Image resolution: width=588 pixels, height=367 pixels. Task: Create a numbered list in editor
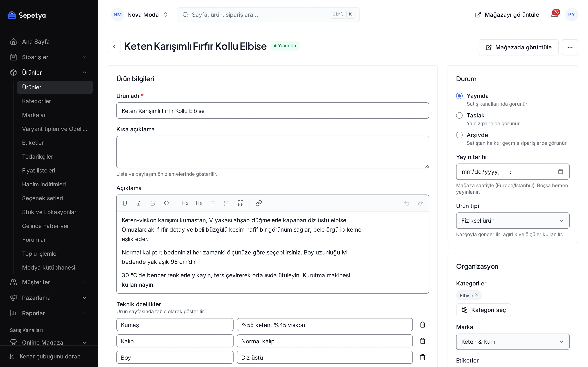pos(226,203)
